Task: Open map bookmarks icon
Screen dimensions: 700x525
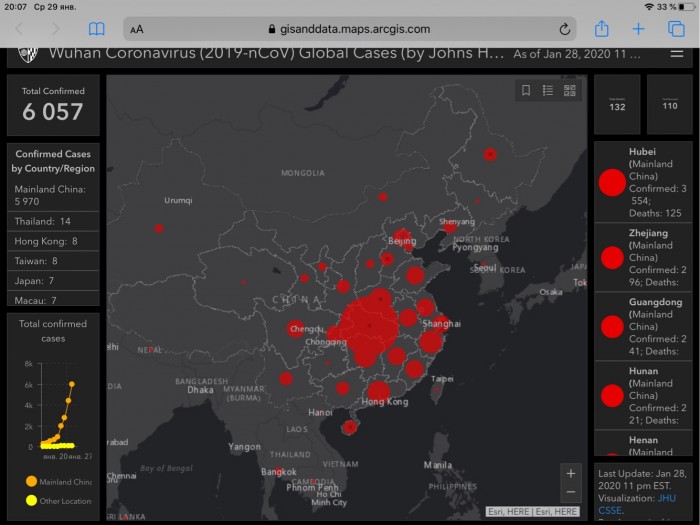Action: pos(526,91)
